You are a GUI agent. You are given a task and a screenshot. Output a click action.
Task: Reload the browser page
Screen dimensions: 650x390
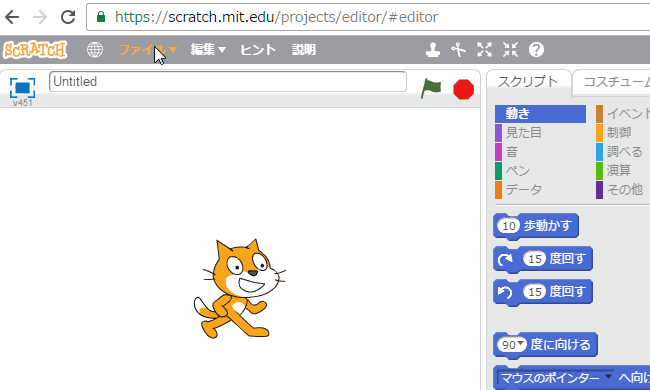68,17
